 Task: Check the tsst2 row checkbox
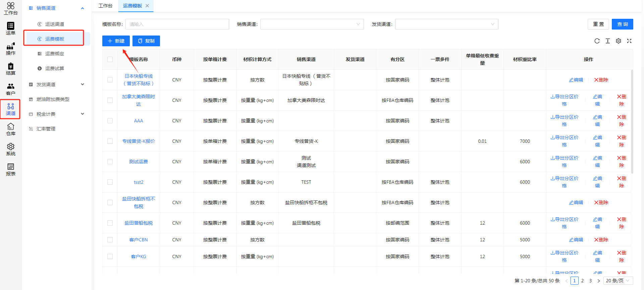click(110, 182)
